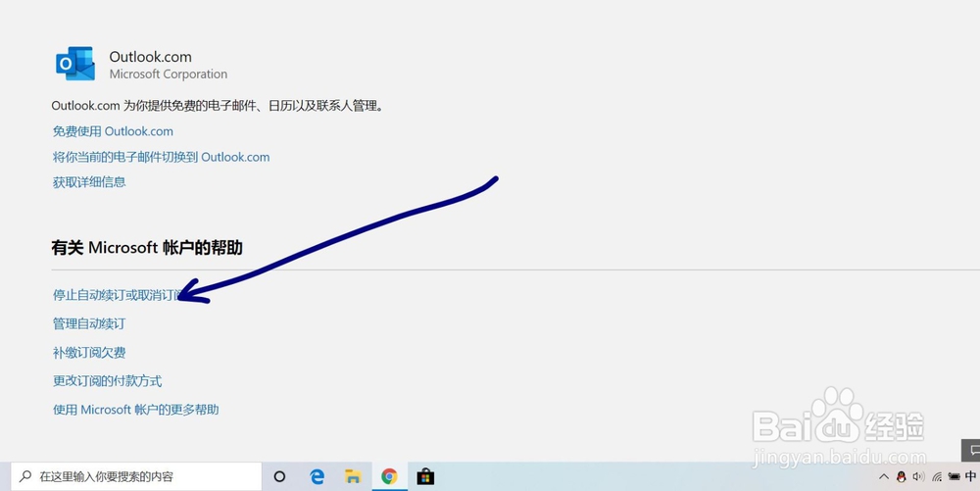Open the 更改订阅的付款方式 link
The image size is (980, 491).
click(108, 381)
